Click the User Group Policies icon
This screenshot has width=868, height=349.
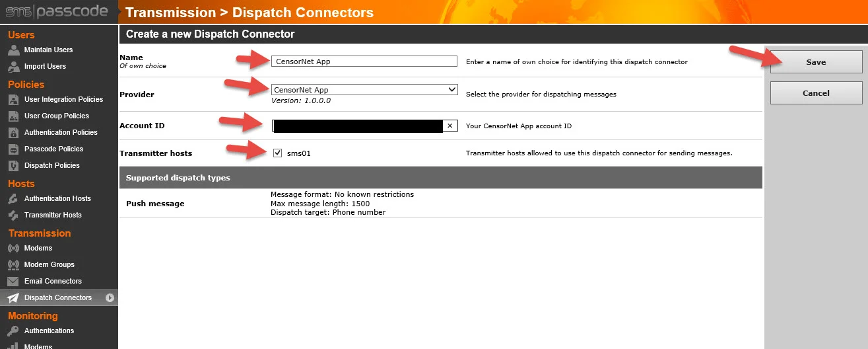point(13,116)
